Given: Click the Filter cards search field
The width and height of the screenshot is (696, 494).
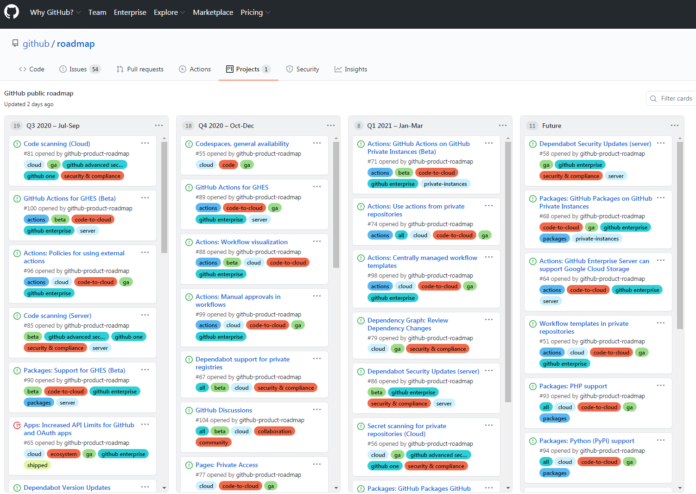Looking at the screenshot, I should click(669, 98).
